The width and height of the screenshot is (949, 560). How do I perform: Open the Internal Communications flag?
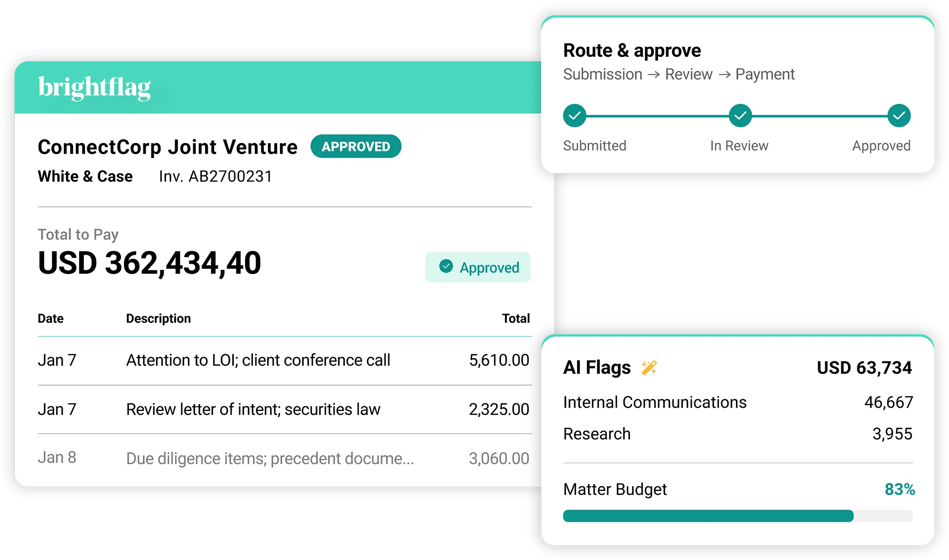click(738, 402)
